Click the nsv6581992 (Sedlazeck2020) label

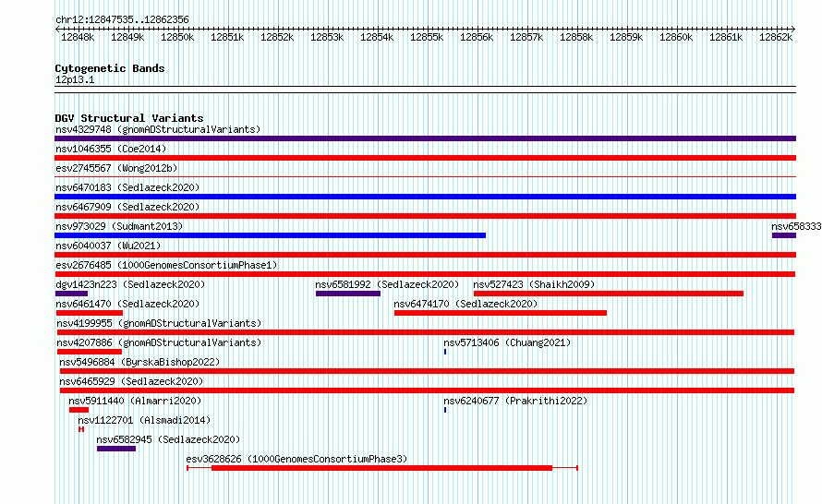(x=387, y=284)
